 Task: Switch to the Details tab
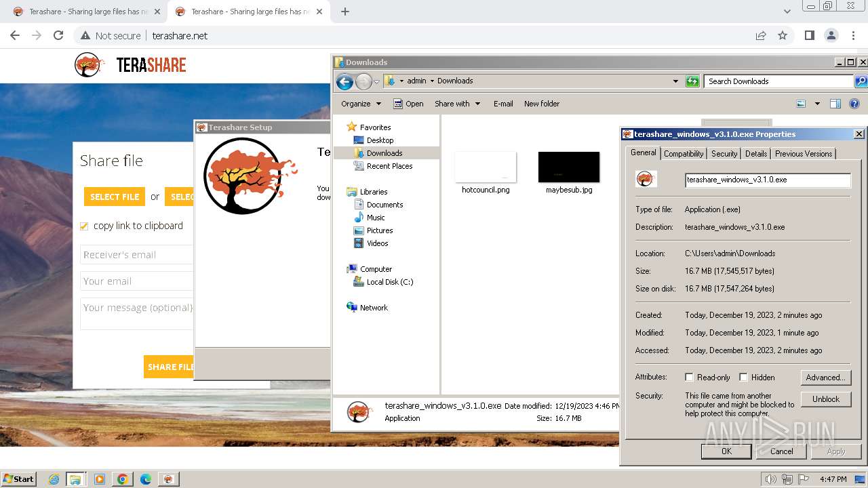click(756, 154)
